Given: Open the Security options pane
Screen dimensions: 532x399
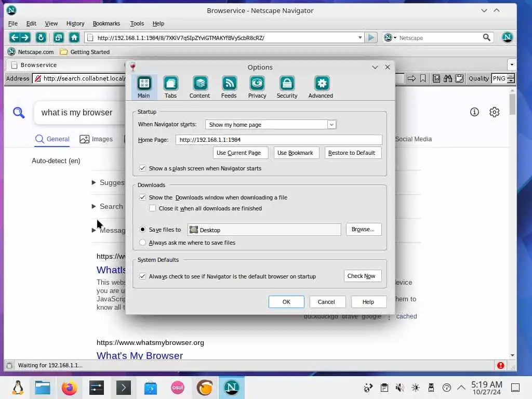Looking at the screenshot, I should (287, 87).
